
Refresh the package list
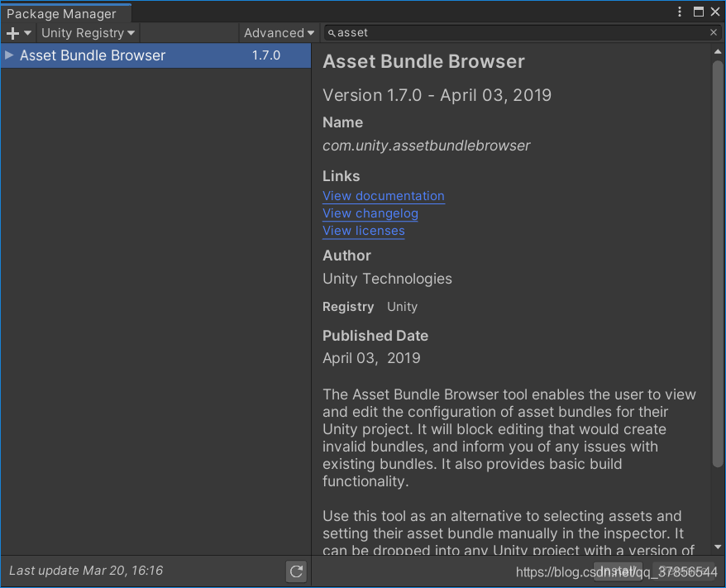296,571
